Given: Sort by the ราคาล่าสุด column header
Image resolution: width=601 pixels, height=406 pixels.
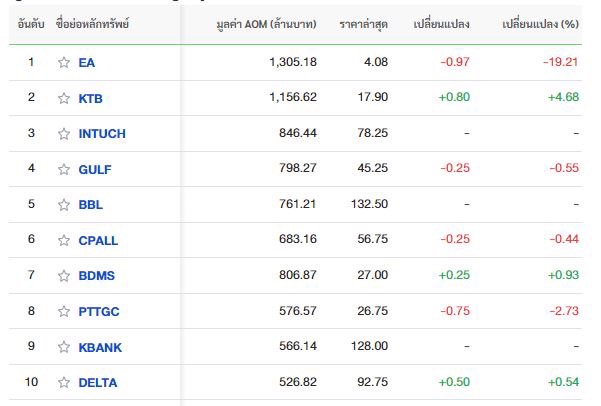Looking at the screenshot, I should tap(363, 25).
